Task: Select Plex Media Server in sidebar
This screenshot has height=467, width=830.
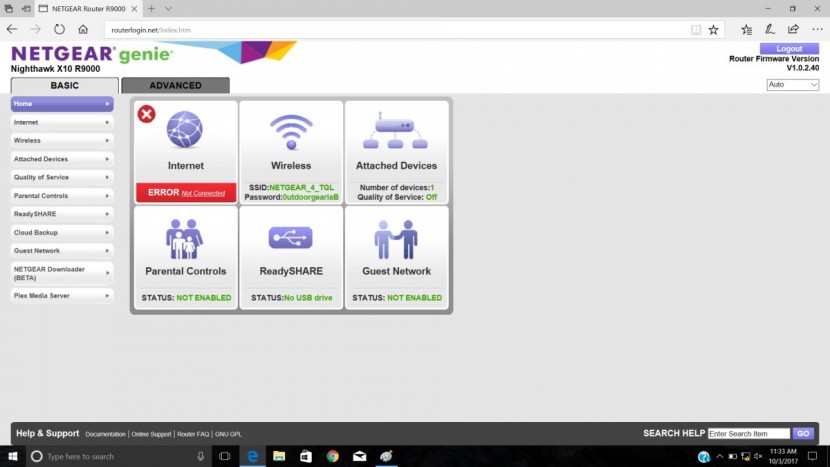Action: click(x=62, y=295)
